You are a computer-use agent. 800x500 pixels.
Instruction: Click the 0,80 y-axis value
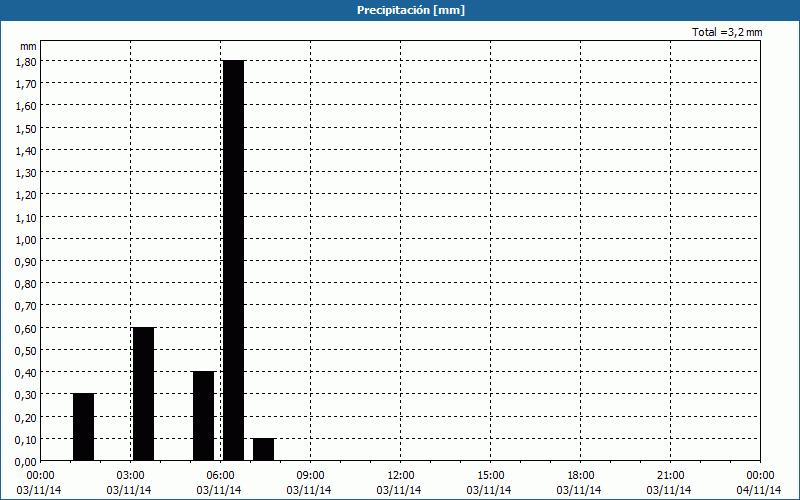(x=26, y=284)
